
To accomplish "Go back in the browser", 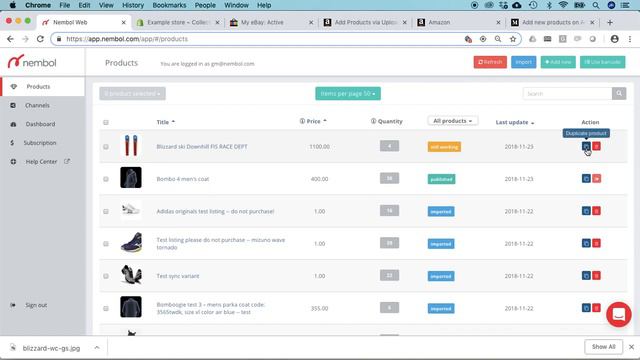I will (x=10, y=39).
